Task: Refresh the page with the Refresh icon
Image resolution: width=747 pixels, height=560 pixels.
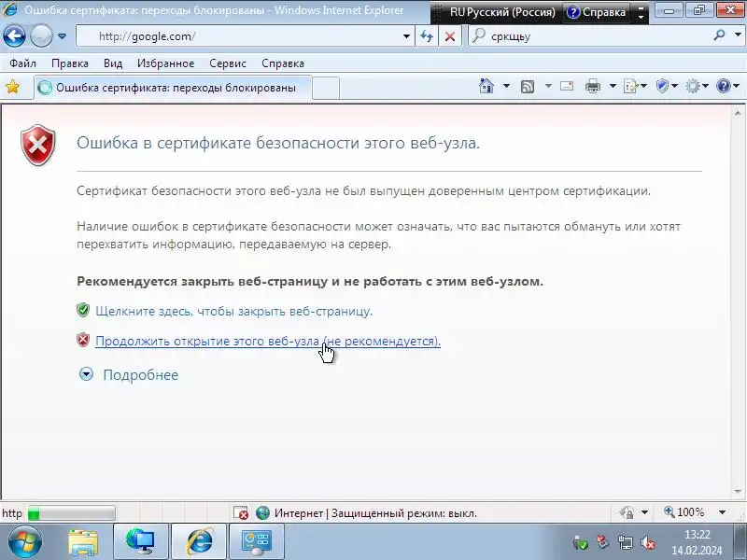Action: [427, 36]
